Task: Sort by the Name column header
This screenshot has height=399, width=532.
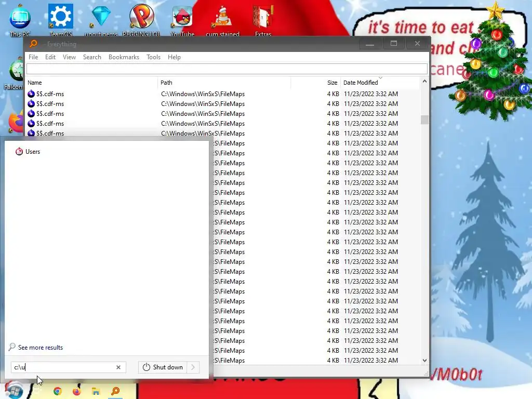Action: click(x=92, y=83)
